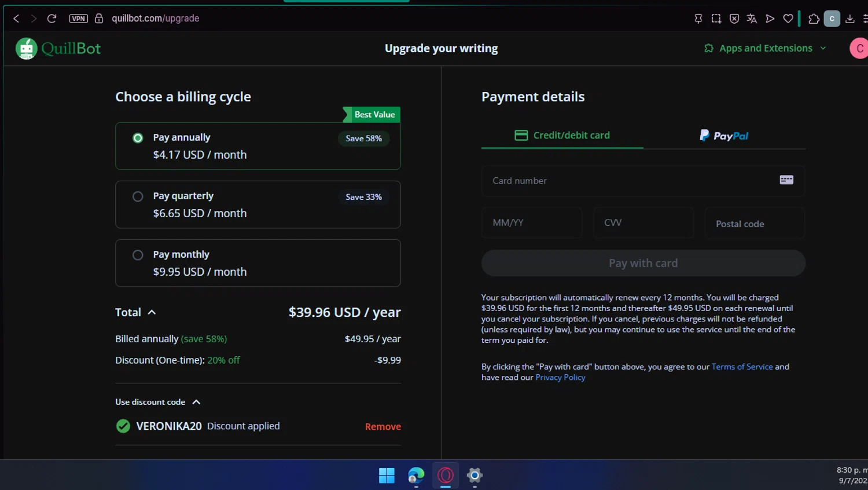868x490 pixels.
Task: Click the Postal code field
Action: (755, 224)
